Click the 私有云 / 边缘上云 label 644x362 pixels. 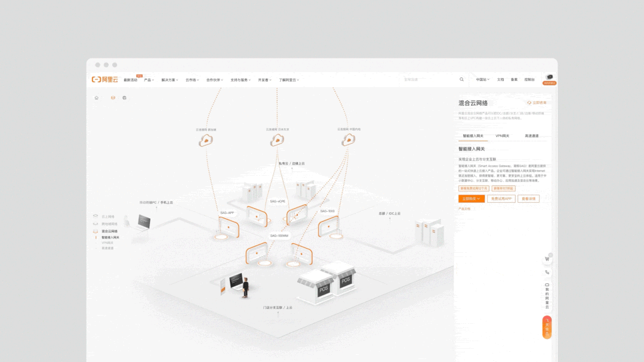click(292, 163)
